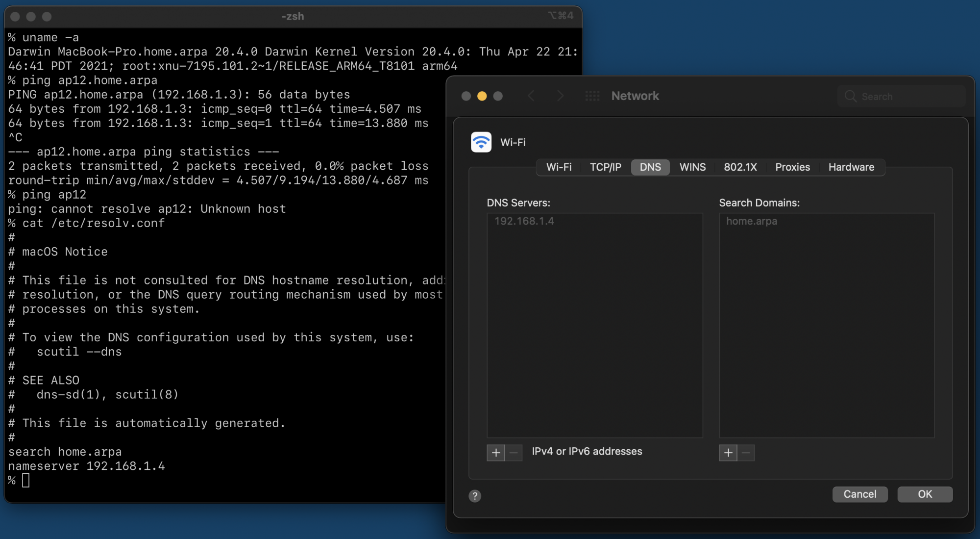Image resolution: width=980 pixels, height=539 pixels.
Task: Select the home.arpa search domain entry
Action: click(x=752, y=221)
